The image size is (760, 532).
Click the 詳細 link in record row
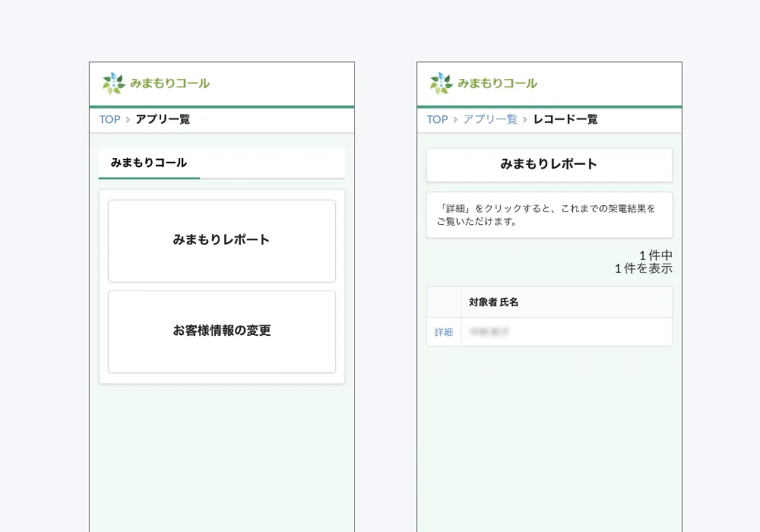[444, 332]
